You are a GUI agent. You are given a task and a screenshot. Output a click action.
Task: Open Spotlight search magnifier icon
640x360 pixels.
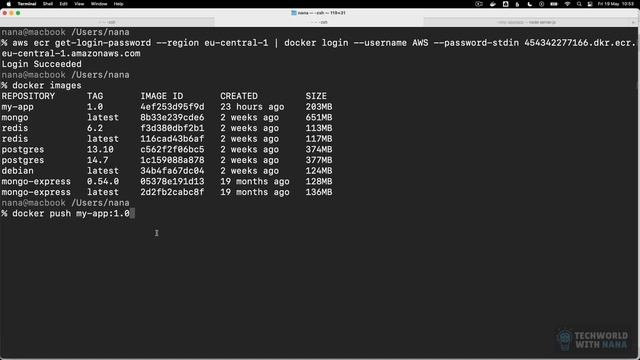click(579, 4)
